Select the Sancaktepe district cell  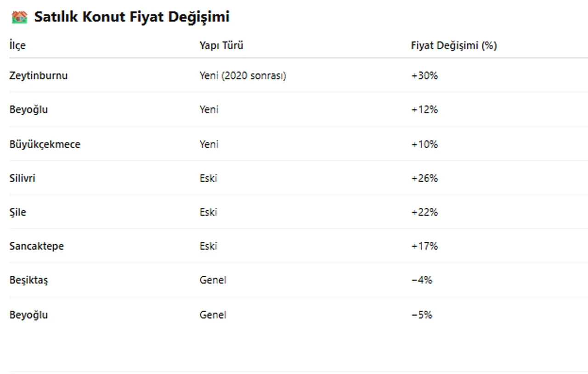coord(36,246)
